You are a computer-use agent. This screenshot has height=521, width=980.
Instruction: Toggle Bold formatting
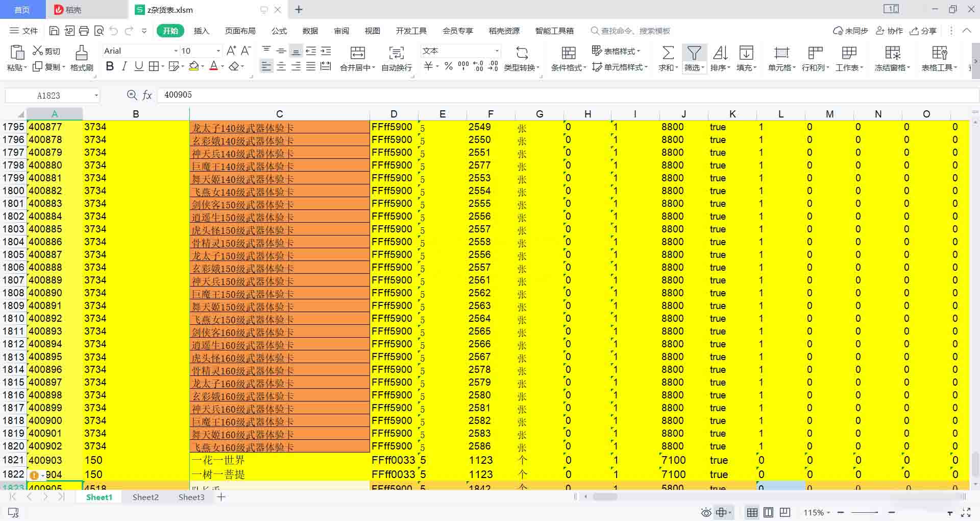pyautogui.click(x=109, y=66)
